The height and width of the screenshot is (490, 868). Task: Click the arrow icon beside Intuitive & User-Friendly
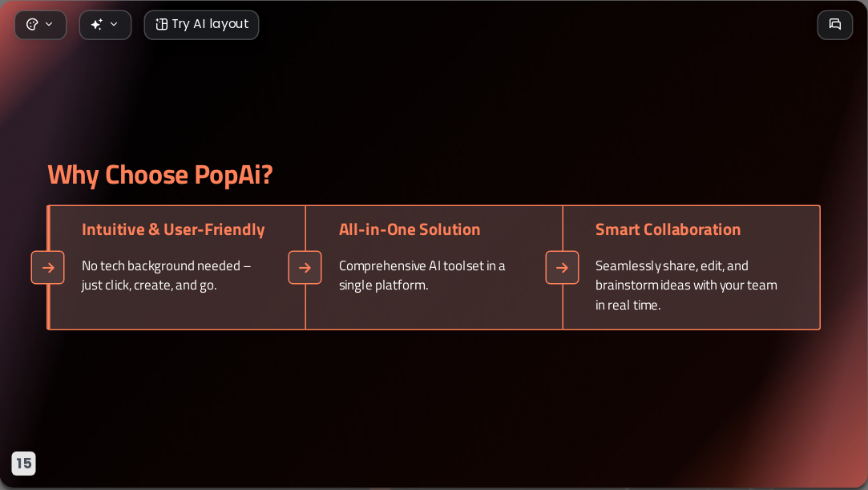click(47, 267)
